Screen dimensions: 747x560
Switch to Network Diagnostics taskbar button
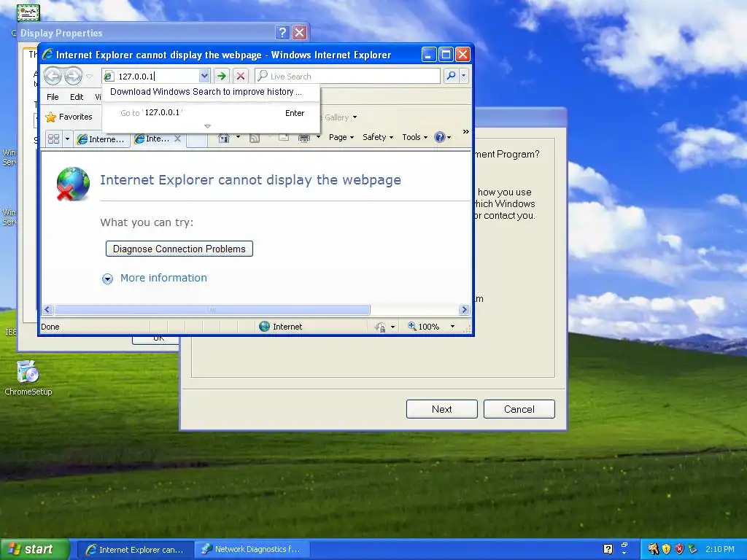point(252,550)
